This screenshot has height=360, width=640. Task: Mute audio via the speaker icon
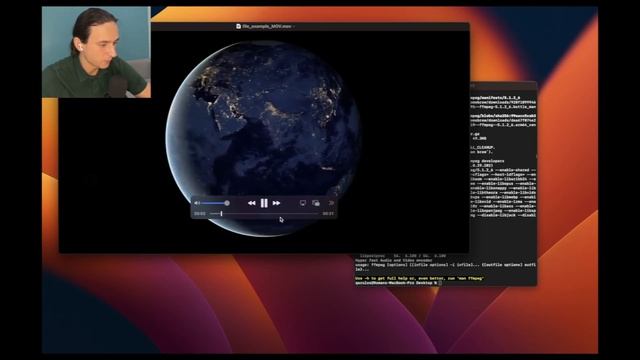coord(197,203)
